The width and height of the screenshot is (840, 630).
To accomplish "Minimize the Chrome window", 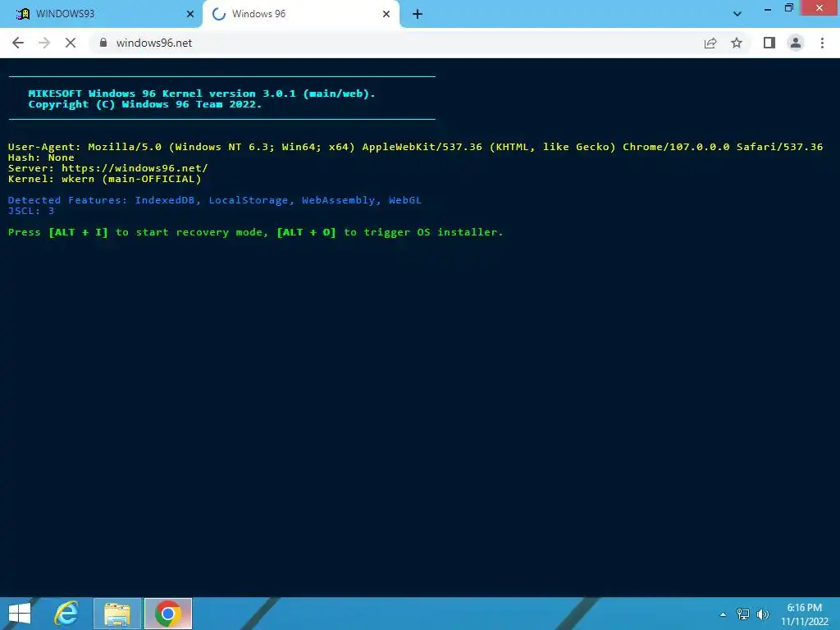I will 768,9.
